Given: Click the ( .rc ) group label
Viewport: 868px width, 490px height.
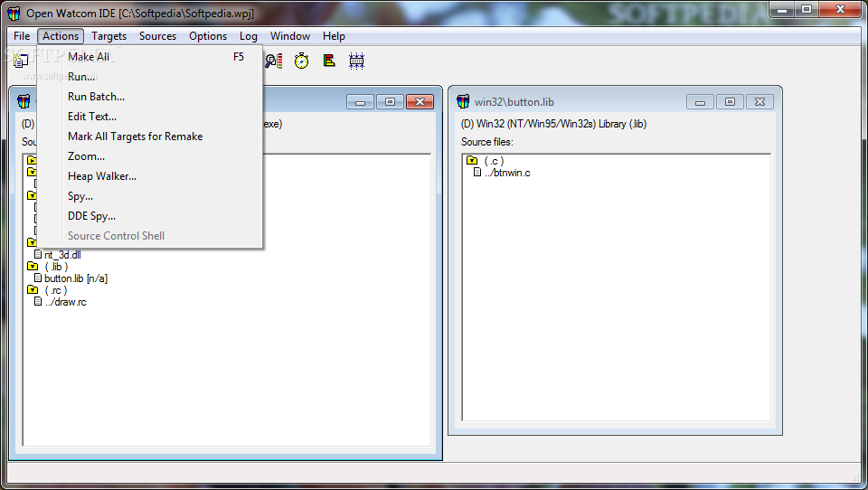Looking at the screenshot, I should tap(56, 290).
